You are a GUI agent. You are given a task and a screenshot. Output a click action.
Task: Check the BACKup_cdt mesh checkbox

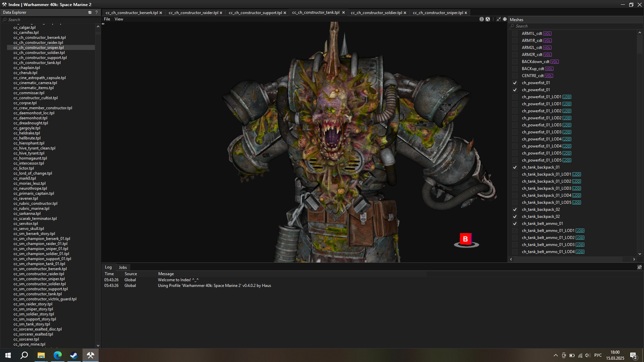515,69
